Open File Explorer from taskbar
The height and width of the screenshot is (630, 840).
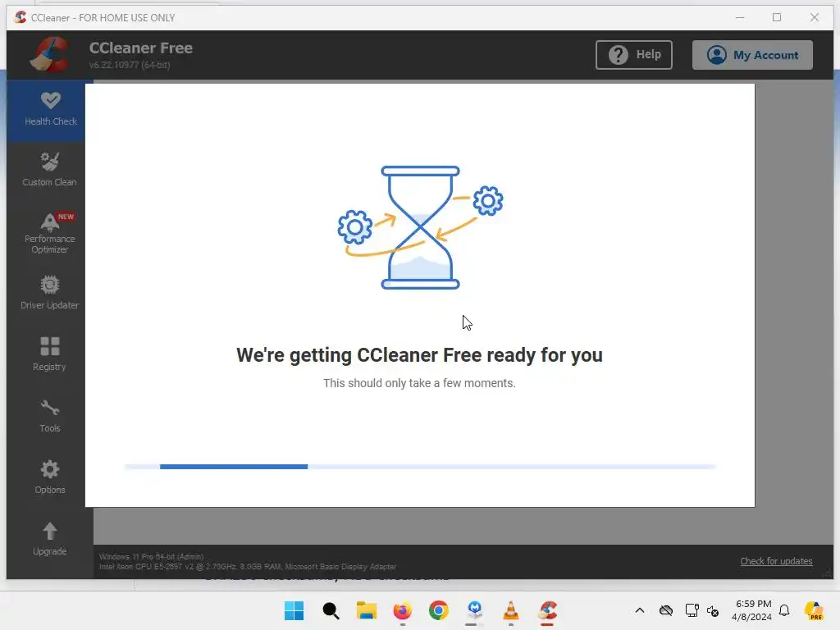click(x=367, y=610)
